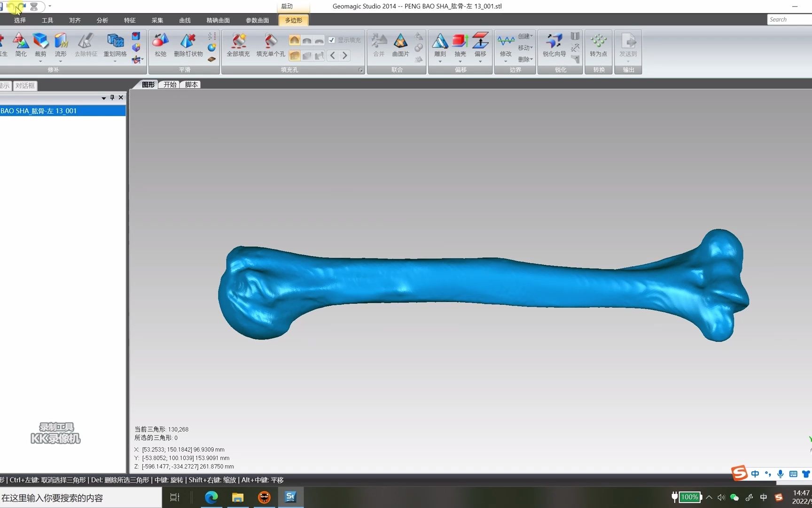Screen dimensions: 812x508
Task: Click the top icon in 锐化 group column
Action: (x=575, y=36)
